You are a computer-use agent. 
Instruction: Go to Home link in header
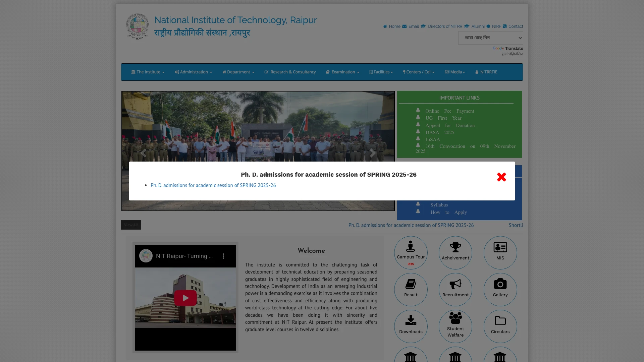391,26
